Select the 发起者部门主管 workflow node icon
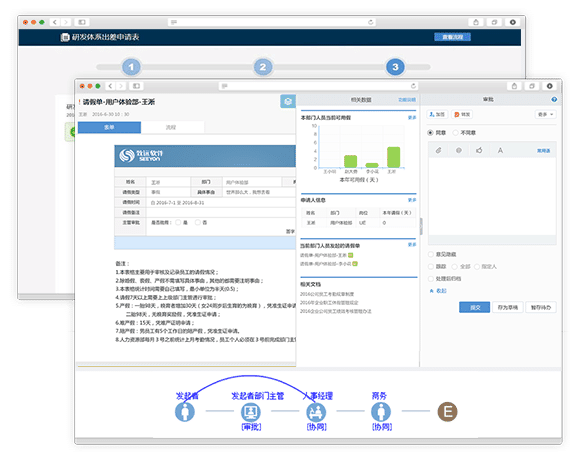This screenshot has height=460, width=580. pyautogui.click(x=251, y=412)
